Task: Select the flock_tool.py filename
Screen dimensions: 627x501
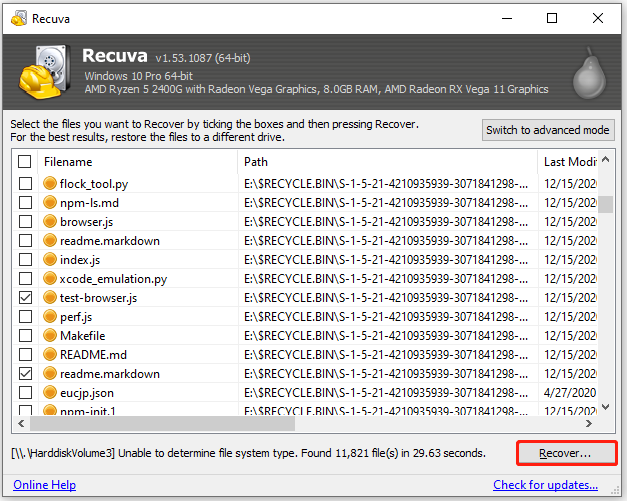Action: click(x=94, y=184)
